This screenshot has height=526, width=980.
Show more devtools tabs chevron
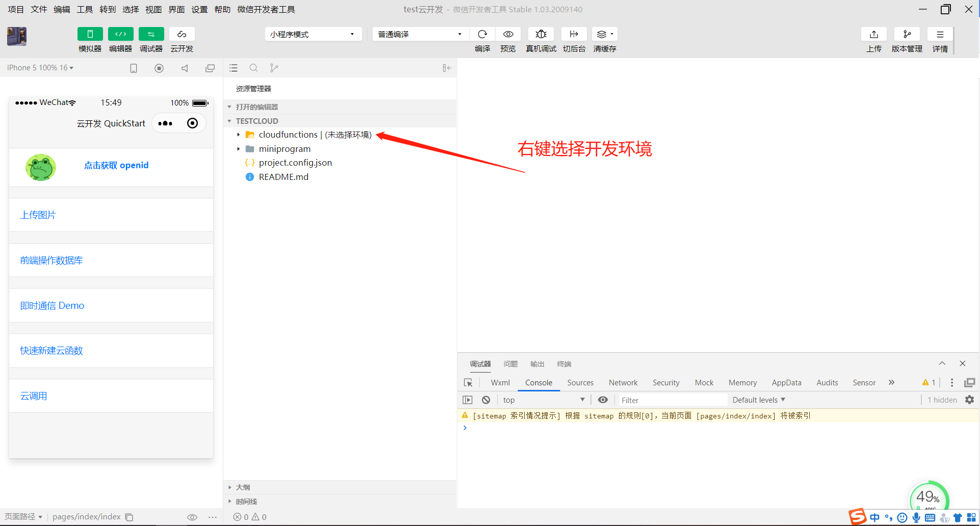point(891,382)
